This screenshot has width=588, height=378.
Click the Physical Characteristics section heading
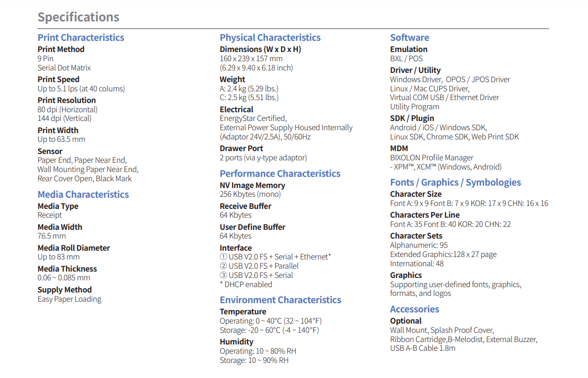click(x=270, y=37)
